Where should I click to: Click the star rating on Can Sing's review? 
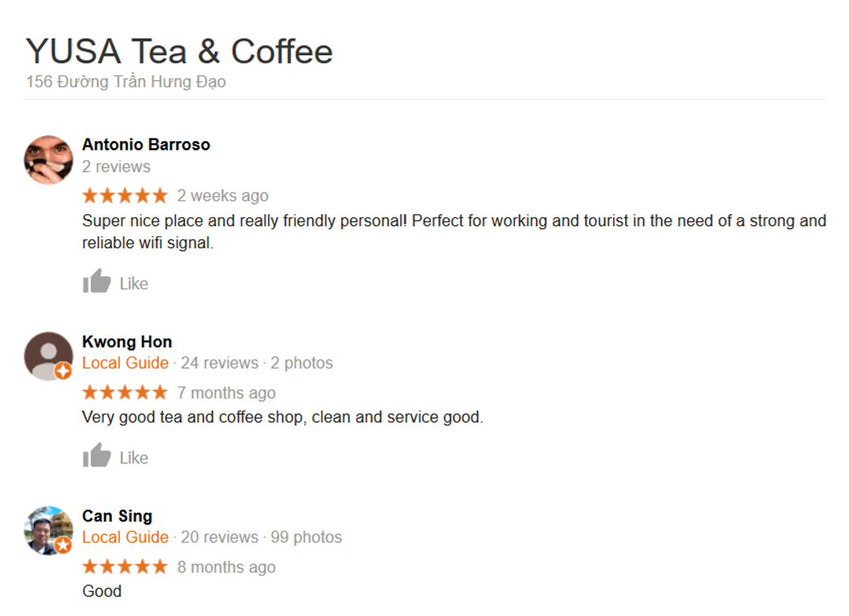[x=125, y=566]
